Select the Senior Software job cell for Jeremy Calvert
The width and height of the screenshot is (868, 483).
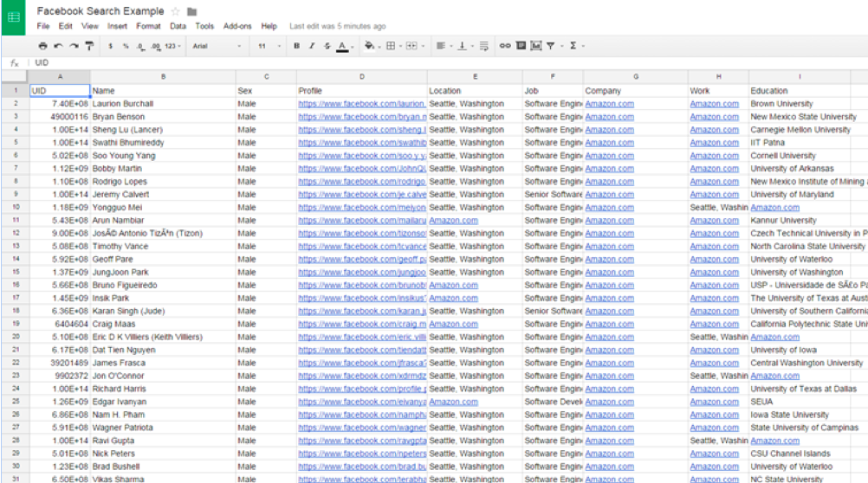[553, 194]
